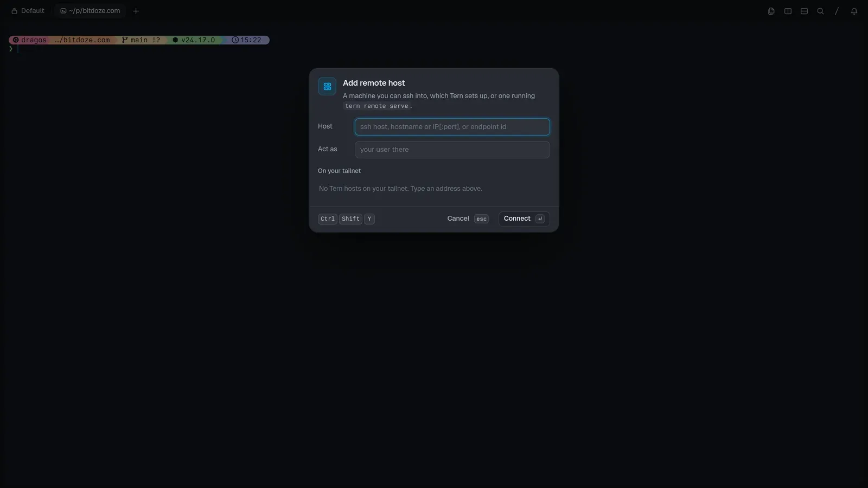Open notifications bell
Screen dimensions: 868x488
click(x=854, y=11)
